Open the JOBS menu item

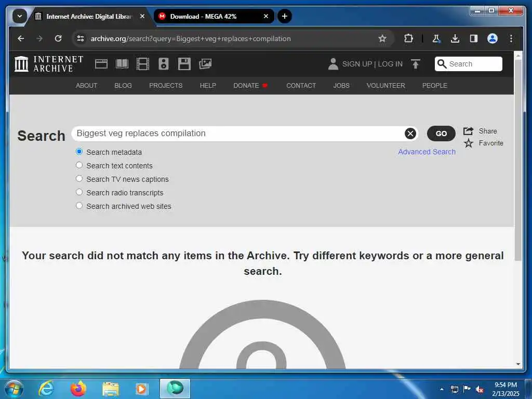coord(341,86)
